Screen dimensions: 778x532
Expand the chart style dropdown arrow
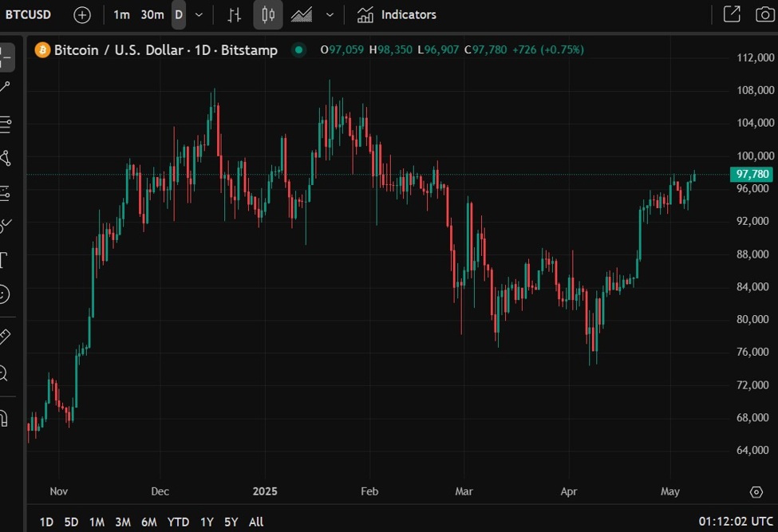(x=330, y=14)
